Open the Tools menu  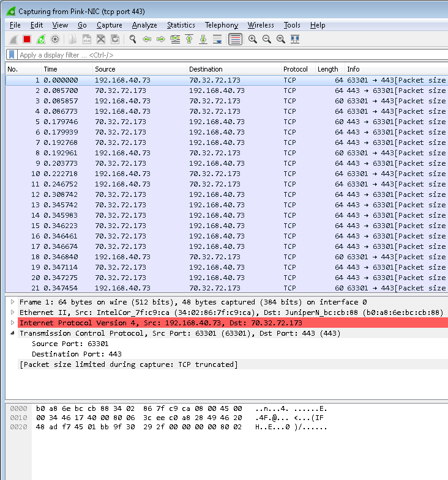292,25
